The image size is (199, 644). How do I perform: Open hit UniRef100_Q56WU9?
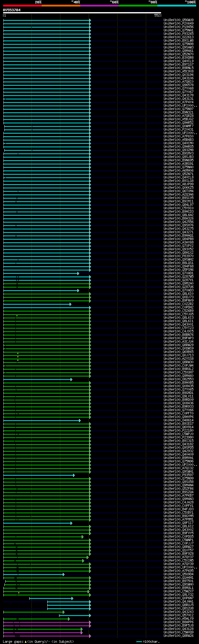[x=178, y=20]
